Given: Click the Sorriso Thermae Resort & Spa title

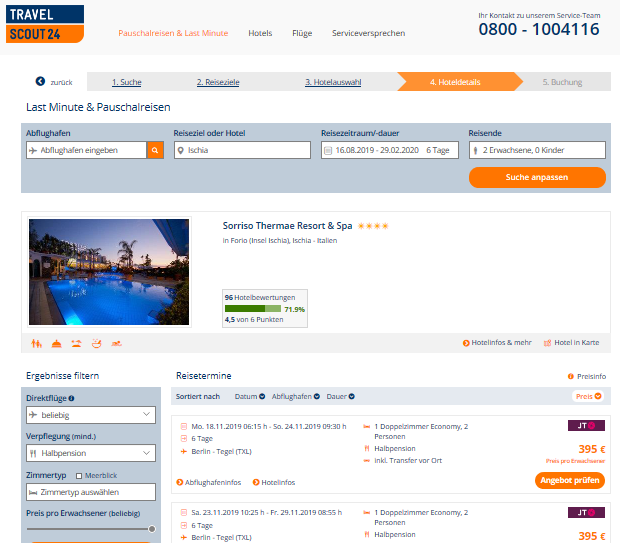Looking at the screenshot, I should coord(287,226).
